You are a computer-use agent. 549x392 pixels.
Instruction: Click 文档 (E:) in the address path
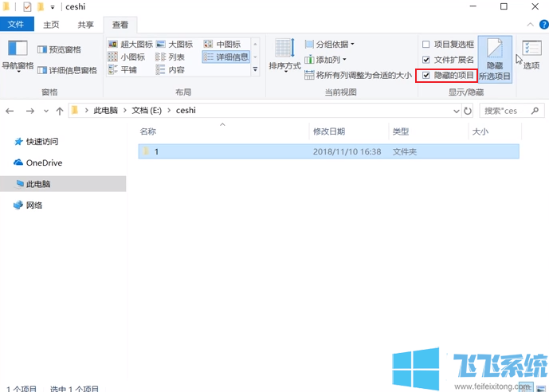(x=147, y=111)
